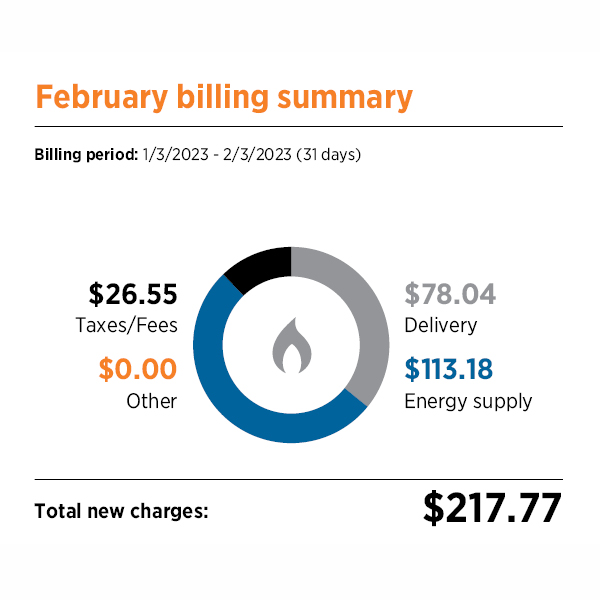
Task: Click the flame icon in the donut center
Action: point(290,345)
